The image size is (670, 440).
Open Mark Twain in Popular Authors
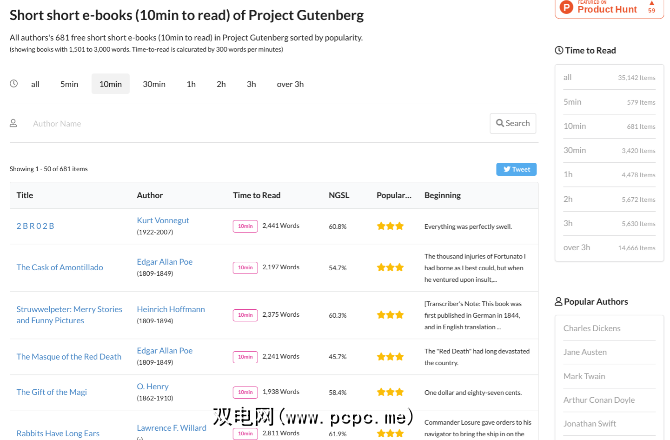(584, 376)
